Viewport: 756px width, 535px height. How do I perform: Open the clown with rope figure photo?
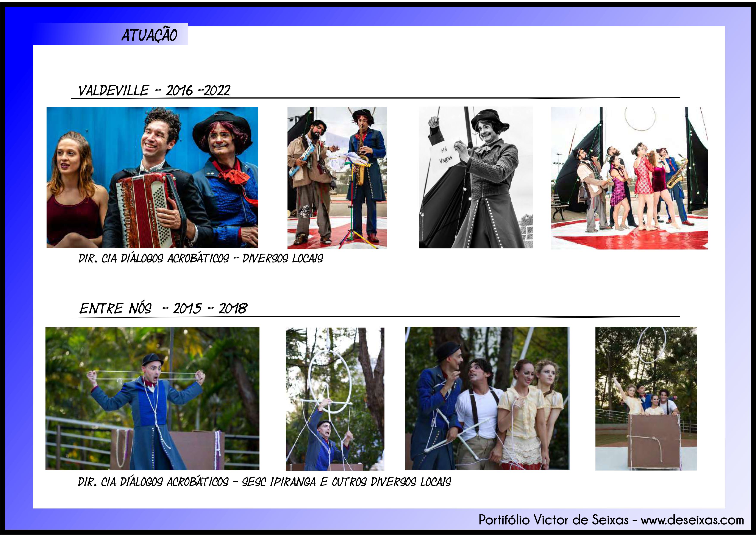click(x=335, y=399)
